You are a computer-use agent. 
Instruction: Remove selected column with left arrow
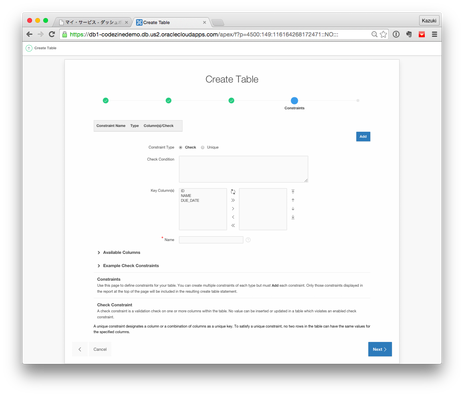pyautogui.click(x=233, y=217)
